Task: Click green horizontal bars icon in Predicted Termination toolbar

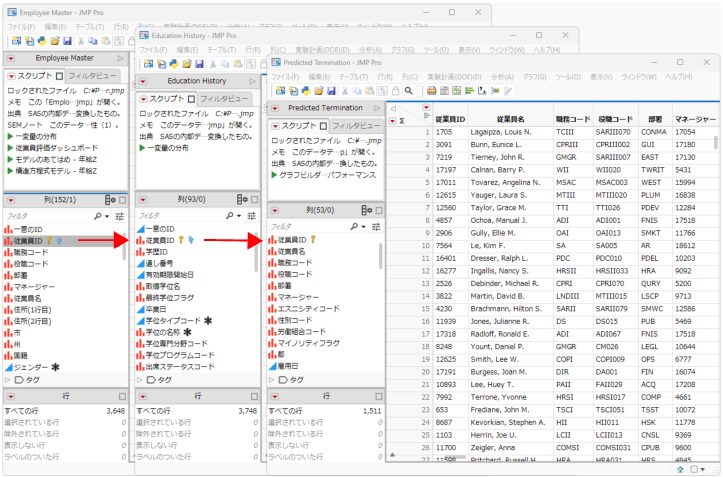Action: tap(469, 91)
